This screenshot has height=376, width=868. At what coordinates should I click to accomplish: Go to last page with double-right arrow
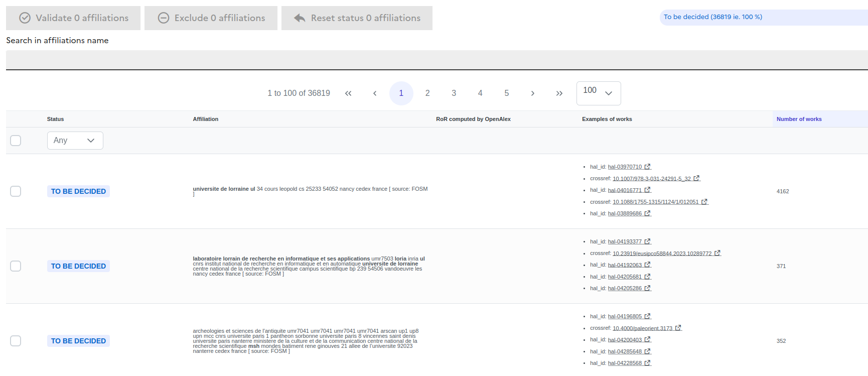point(559,93)
